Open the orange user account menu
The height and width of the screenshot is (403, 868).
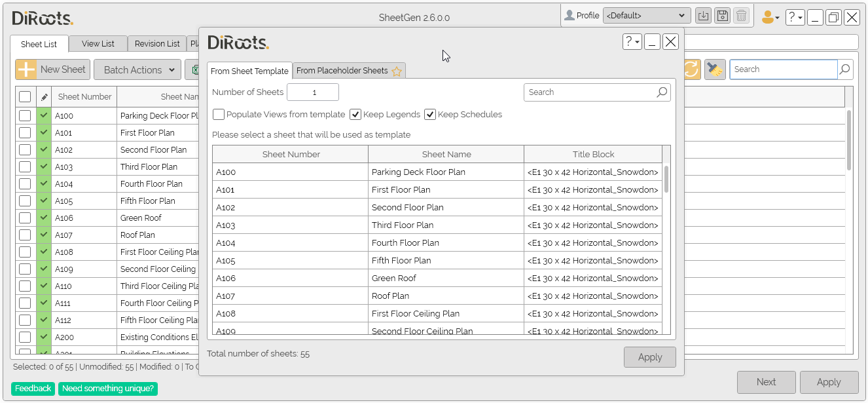770,18
